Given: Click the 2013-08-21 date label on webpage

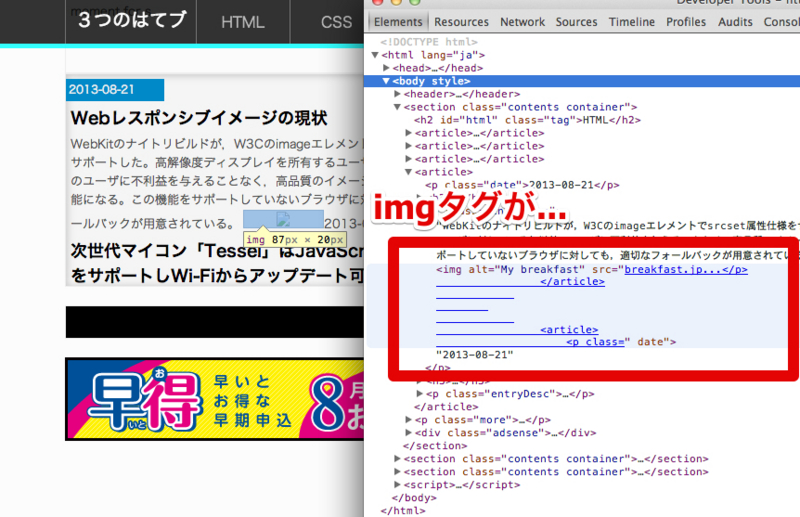Looking at the screenshot, I should pyautogui.click(x=115, y=90).
